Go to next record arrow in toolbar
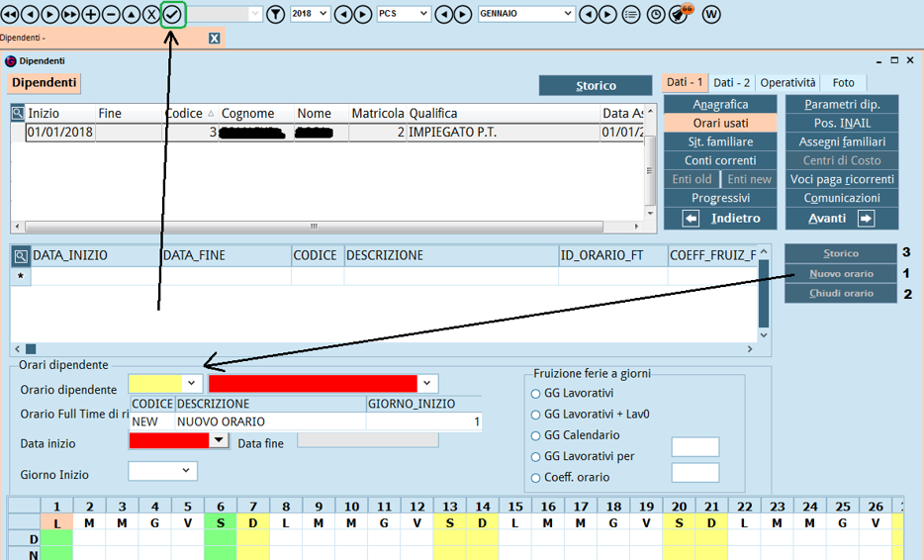The height and width of the screenshot is (560, 924). (50, 14)
